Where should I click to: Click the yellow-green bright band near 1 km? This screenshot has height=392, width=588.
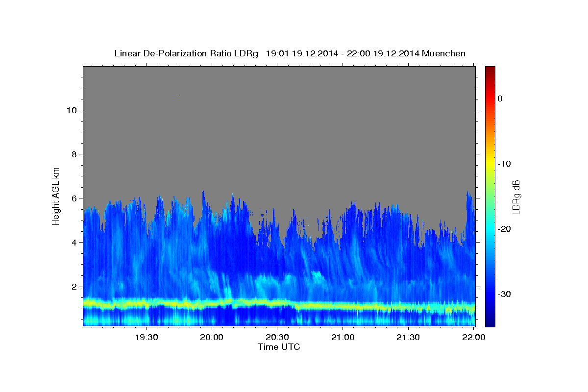tap(279, 305)
